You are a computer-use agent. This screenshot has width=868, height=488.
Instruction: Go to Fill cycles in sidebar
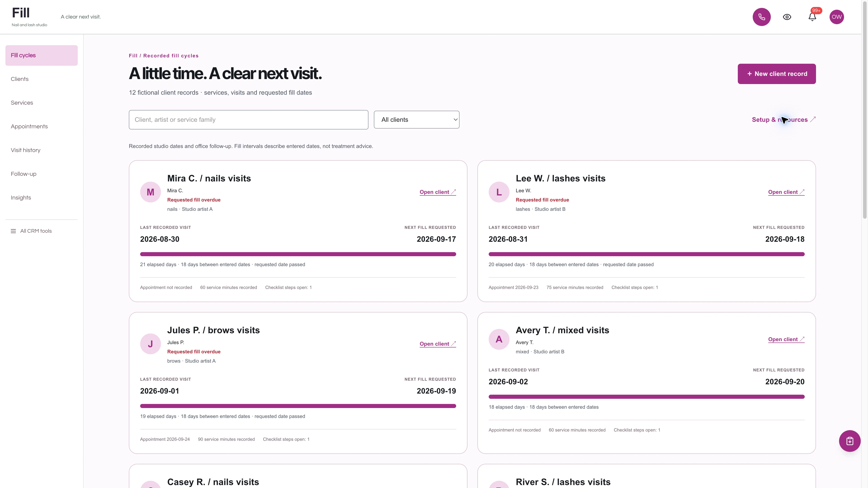[41, 55]
